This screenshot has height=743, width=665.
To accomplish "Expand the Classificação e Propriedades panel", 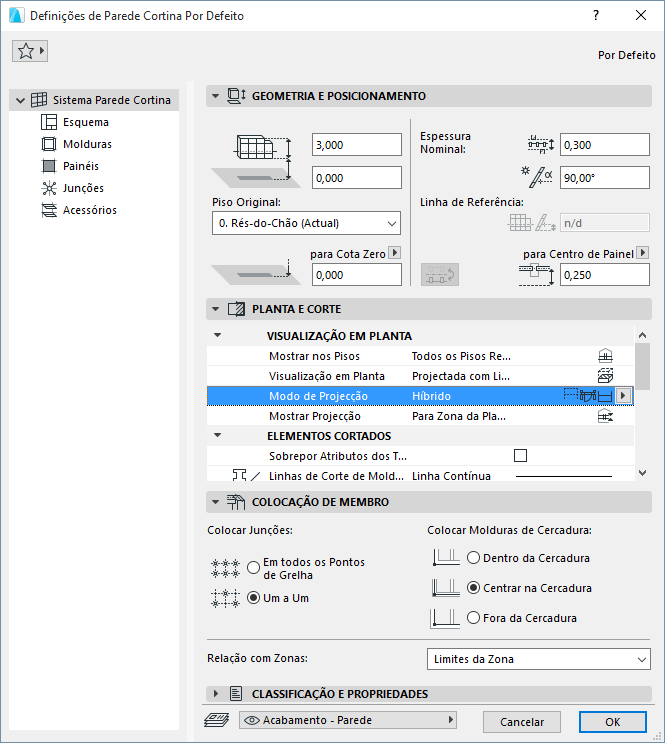I will coord(216,694).
